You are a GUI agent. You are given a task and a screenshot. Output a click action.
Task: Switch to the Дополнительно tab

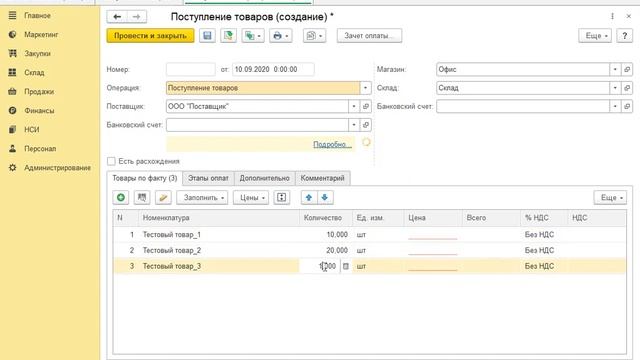(264, 178)
